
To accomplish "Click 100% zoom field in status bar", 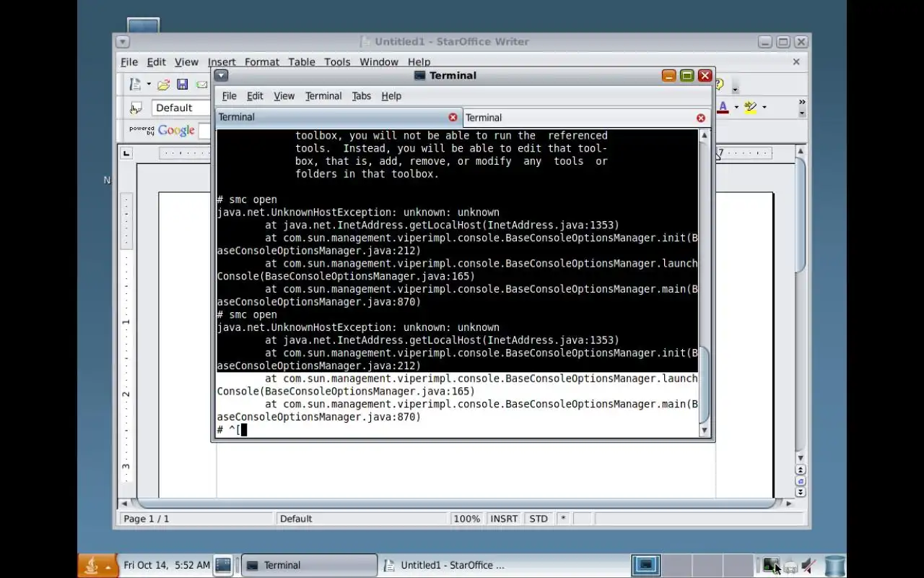I will pos(466,519).
